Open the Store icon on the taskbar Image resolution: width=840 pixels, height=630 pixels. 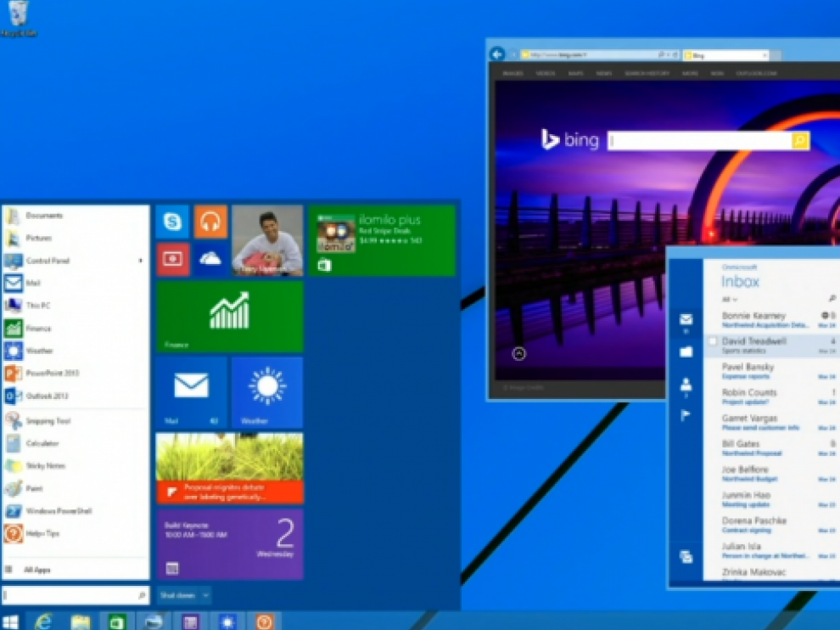[x=117, y=622]
